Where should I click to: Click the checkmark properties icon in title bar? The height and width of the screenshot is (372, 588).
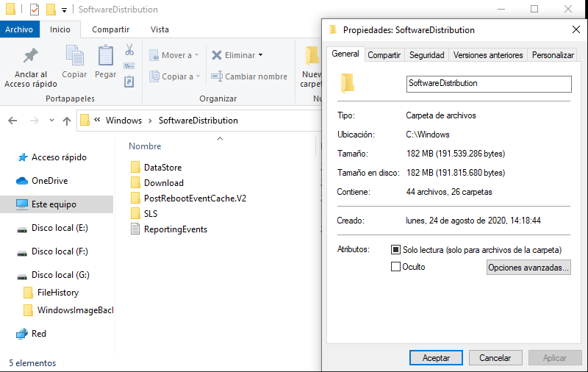pos(34,10)
